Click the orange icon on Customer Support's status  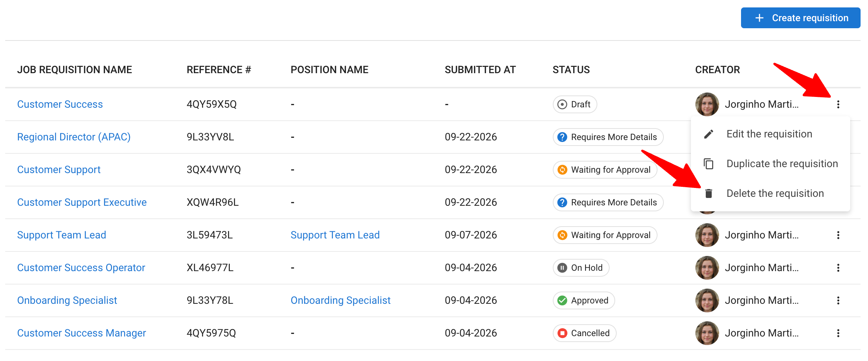[x=562, y=170]
